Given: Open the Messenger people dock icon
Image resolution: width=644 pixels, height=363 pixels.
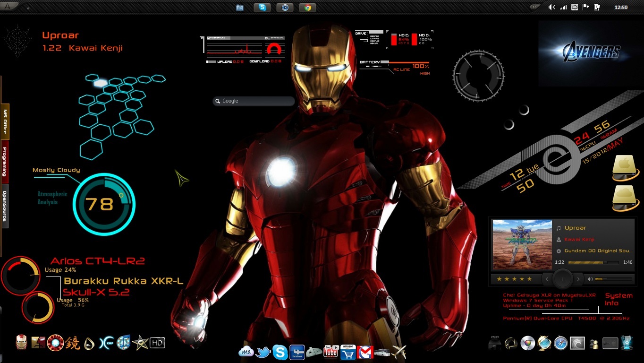Looking at the screenshot, I should [594, 344].
